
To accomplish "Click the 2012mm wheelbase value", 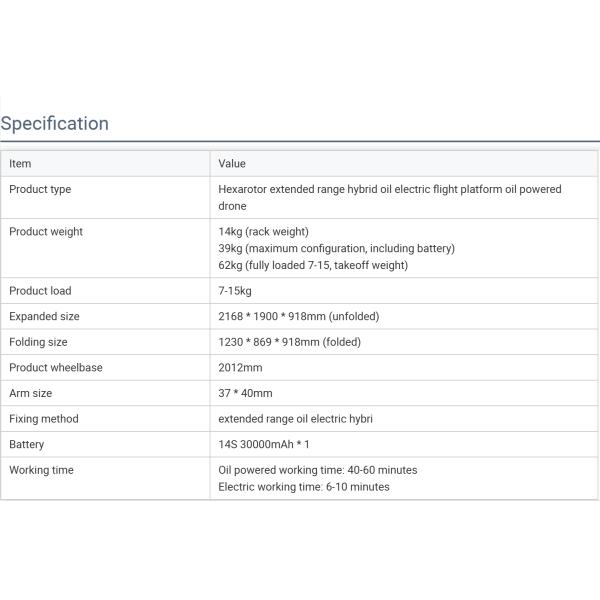I will pos(240,368).
